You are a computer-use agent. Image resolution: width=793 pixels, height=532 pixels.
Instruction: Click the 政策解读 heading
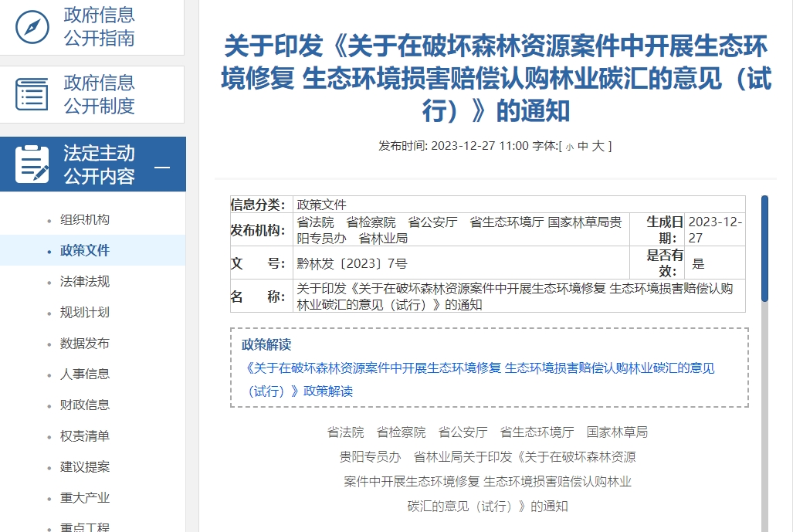[x=266, y=345]
